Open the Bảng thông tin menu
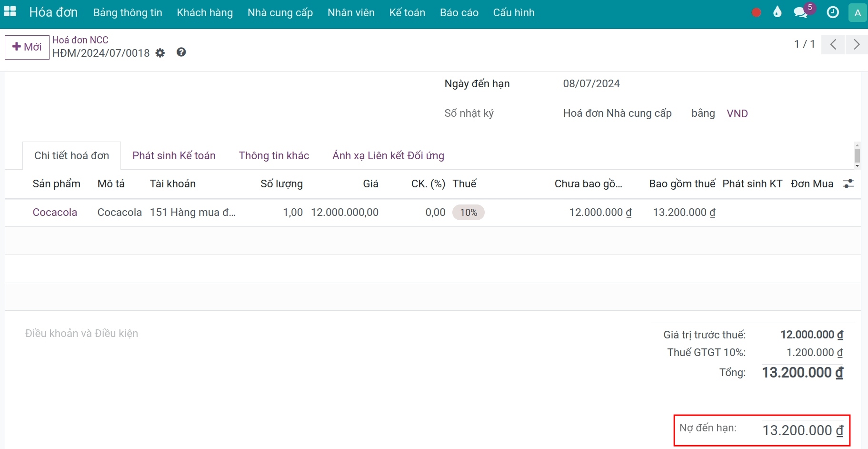868x449 pixels. tap(128, 12)
